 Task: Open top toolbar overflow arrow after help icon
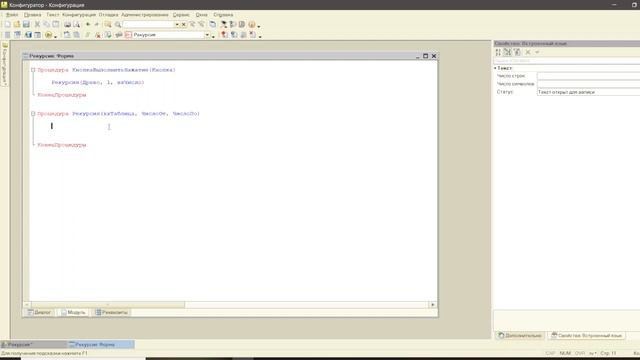(x=259, y=26)
